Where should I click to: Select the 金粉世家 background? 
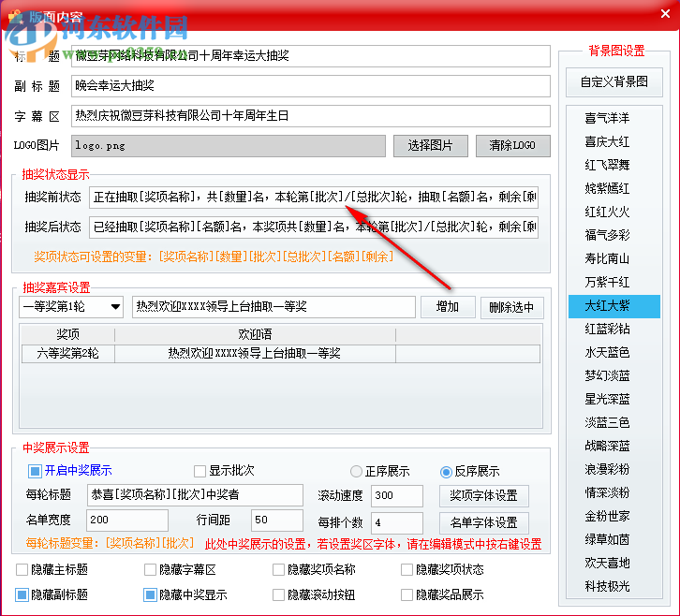[614, 516]
